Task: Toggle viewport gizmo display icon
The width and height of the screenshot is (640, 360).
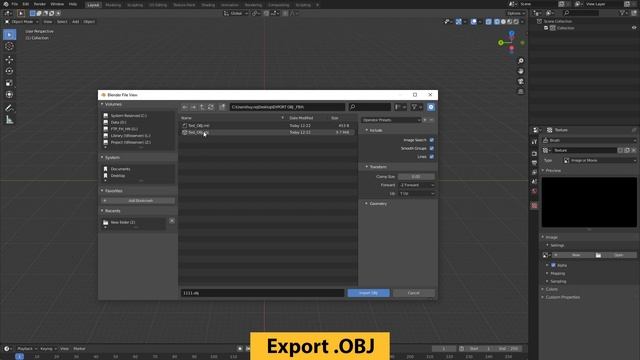Action: click(459, 22)
